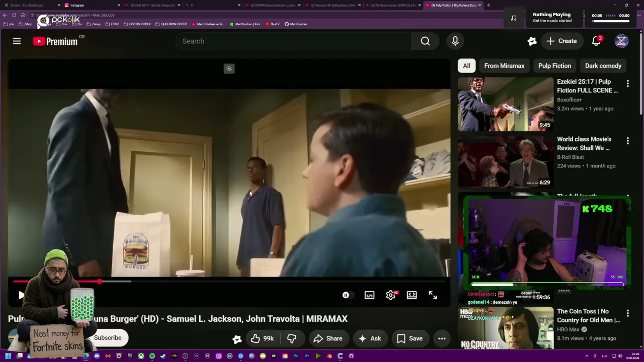Open Xbox app from the taskbar
Screen dimensions: 644x362
coord(141,356)
